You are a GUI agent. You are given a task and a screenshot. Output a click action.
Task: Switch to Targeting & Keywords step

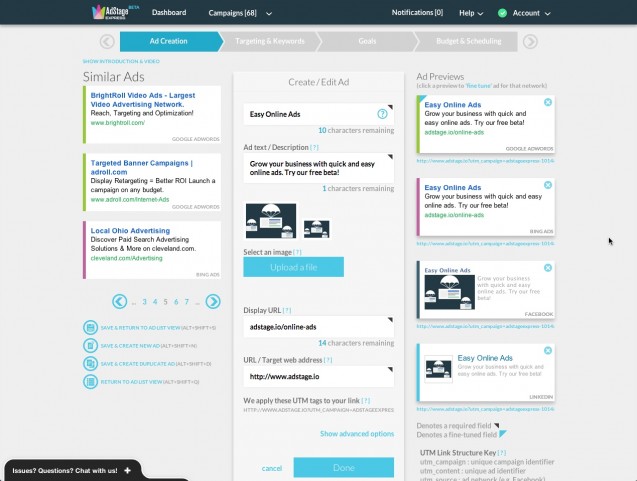tap(270, 41)
